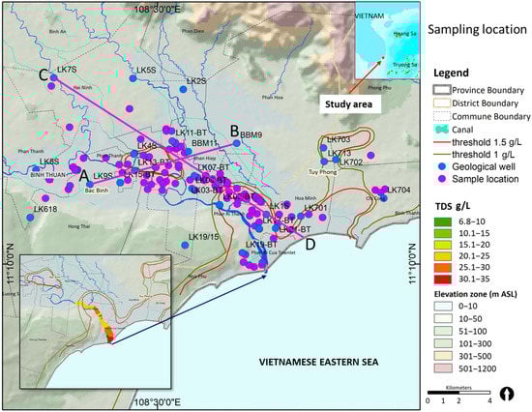Click the blue well marker at LK7S
The width and height of the screenshot is (532, 412).
pyautogui.click(x=53, y=77)
